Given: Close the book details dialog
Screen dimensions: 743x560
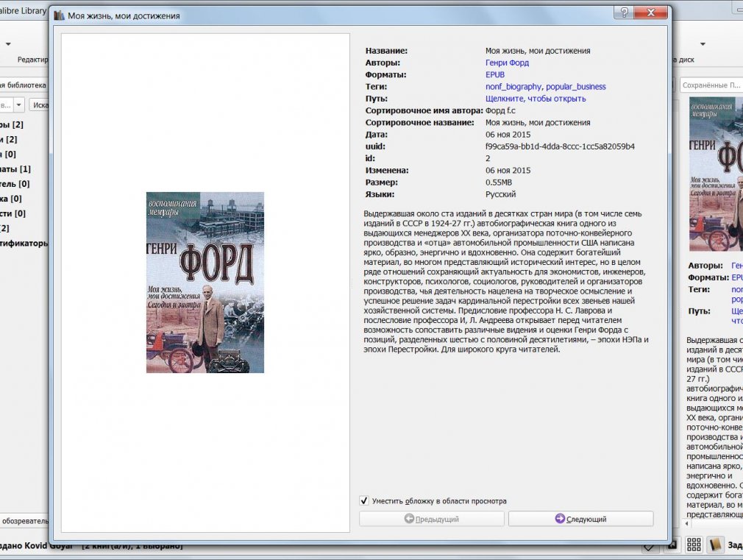Looking at the screenshot, I should click(x=651, y=13).
